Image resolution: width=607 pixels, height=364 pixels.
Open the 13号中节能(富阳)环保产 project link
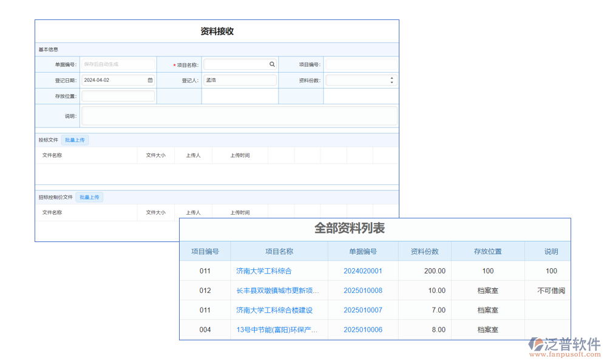click(x=277, y=329)
